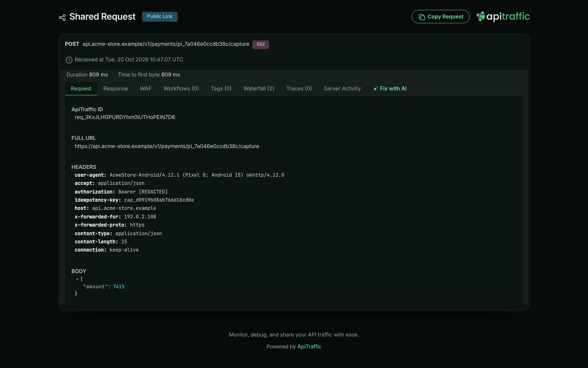Click the sparkle icon on Fix with AI
The height and width of the screenshot is (368, 588).
tap(375, 89)
